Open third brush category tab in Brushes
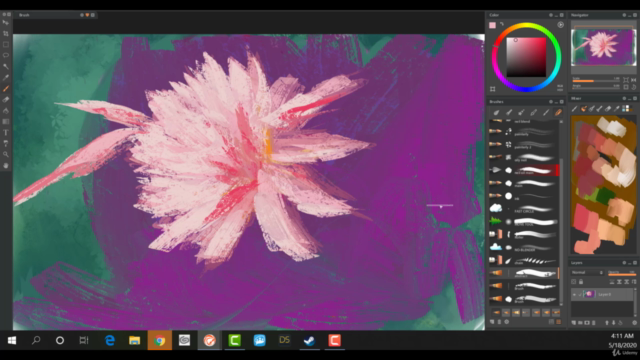Screen dimensions: 640x360 click(x=521, y=112)
